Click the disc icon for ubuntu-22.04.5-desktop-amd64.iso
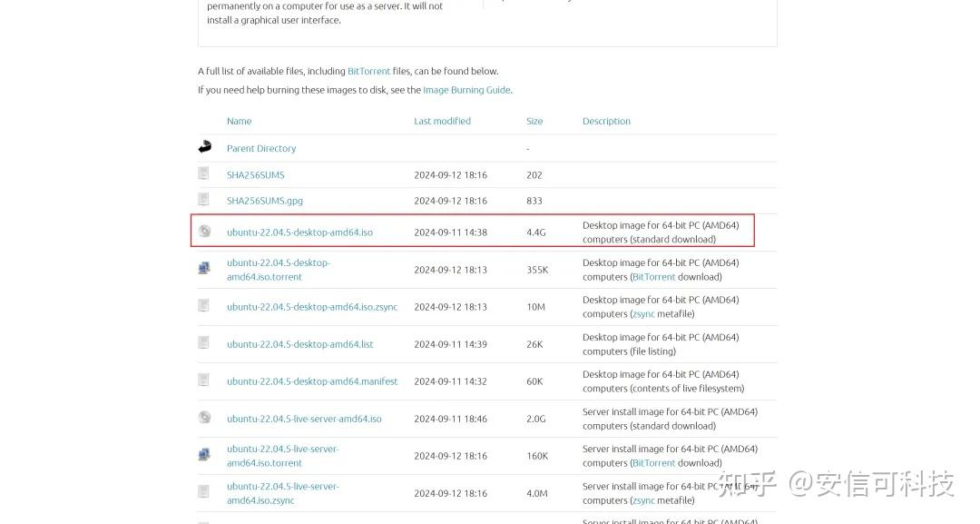Viewport: 980px width, 524px height. coord(204,231)
